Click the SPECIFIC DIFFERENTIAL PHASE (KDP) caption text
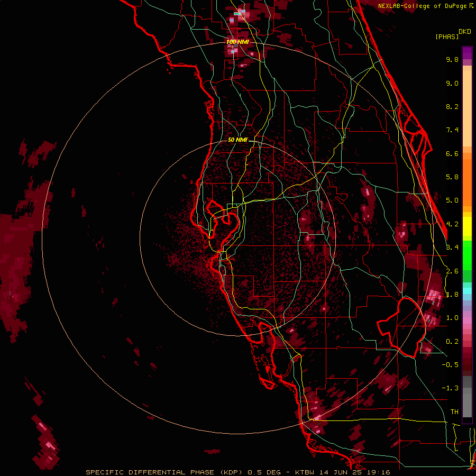This screenshot has height=476, width=476. [164, 472]
